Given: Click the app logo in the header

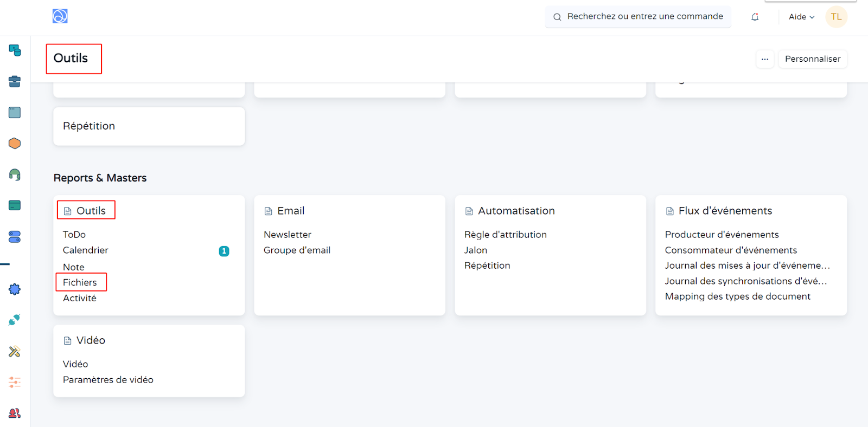Looking at the screenshot, I should coord(60,16).
